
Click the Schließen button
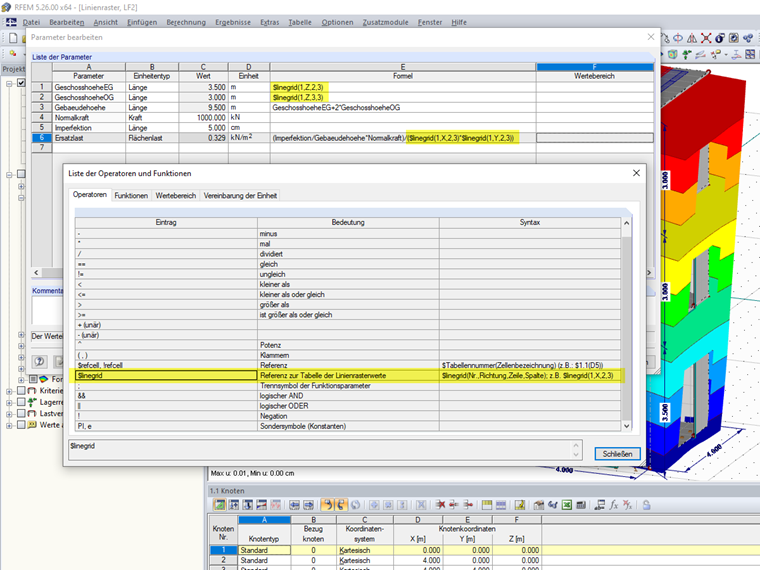point(618,454)
